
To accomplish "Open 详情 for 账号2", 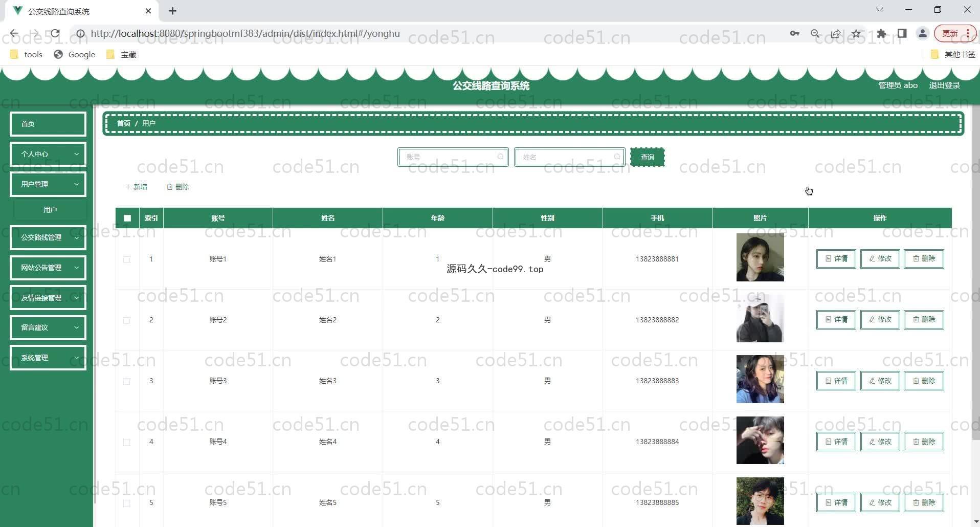I will (x=836, y=320).
